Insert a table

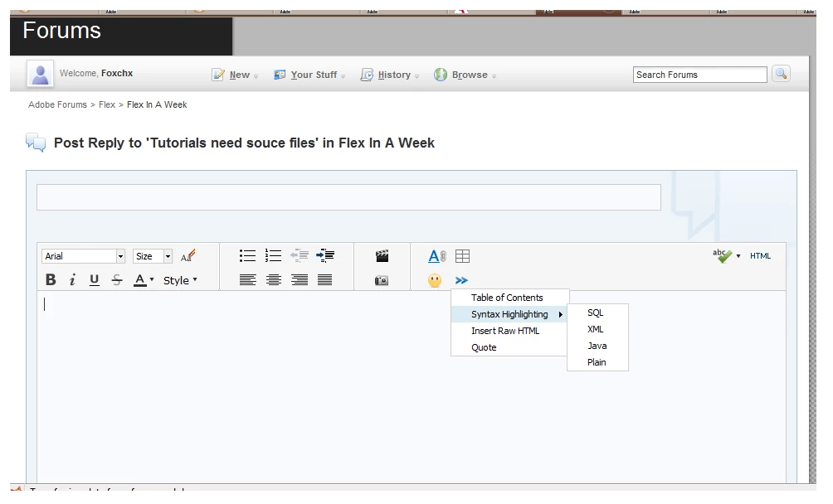pyautogui.click(x=463, y=256)
